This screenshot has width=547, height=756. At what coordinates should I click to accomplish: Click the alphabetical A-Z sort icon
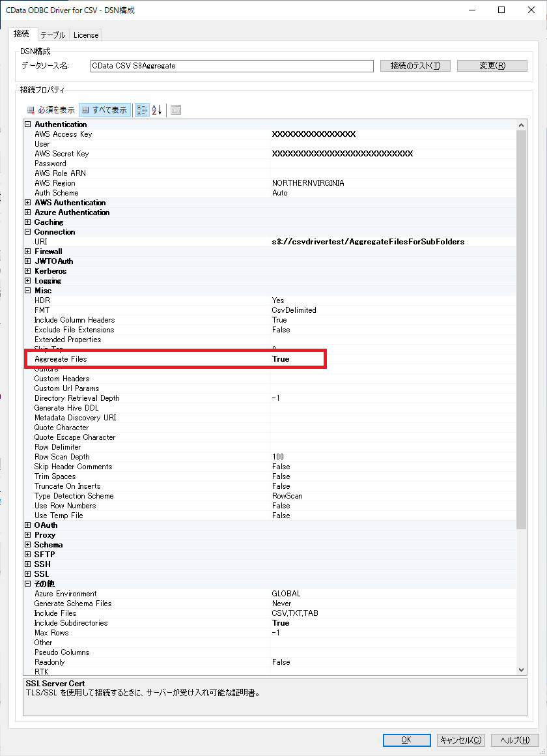[157, 110]
